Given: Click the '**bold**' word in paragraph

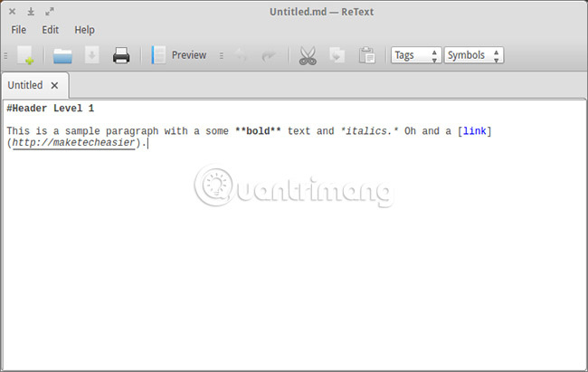Looking at the screenshot, I should click(x=258, y=131).
